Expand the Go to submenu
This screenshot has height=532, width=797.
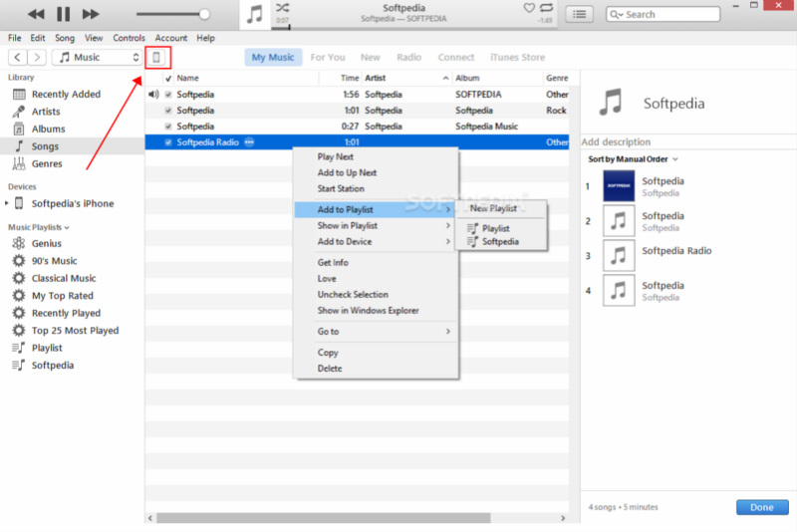coord(377,332)
